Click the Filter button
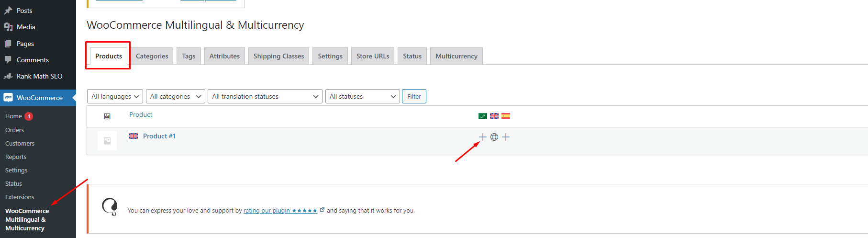This screenshot has height=238, width=868. click(x=414, y=96)
